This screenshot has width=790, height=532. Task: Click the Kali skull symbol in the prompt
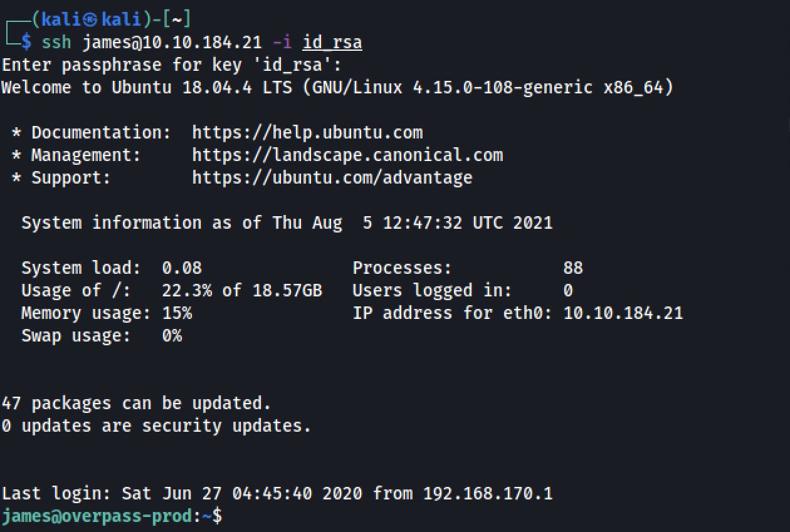pos(92,20)
